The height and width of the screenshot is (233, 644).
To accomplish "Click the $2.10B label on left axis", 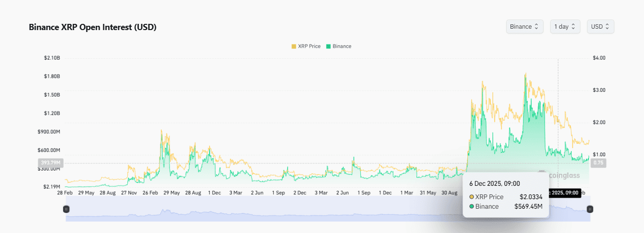I will pos(51,58).
